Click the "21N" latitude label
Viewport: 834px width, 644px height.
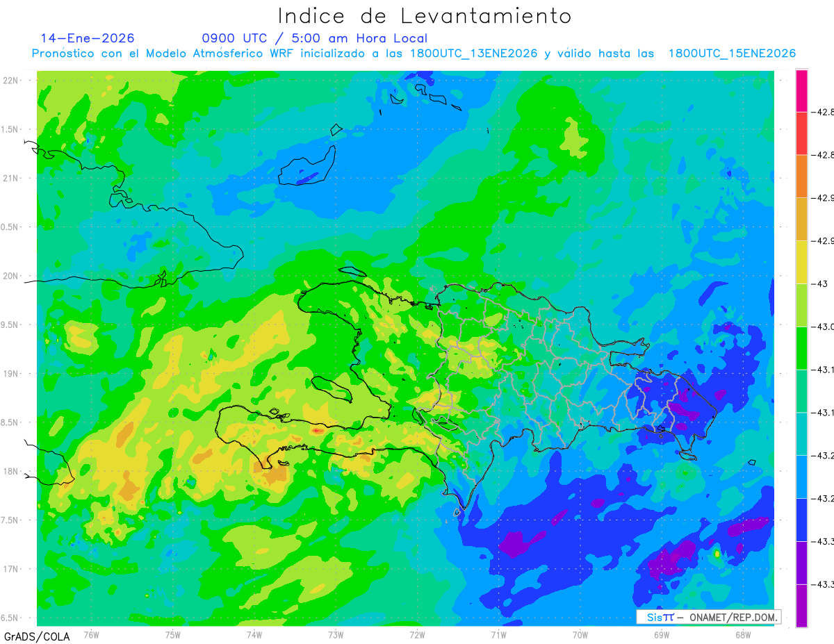[11, 178]
